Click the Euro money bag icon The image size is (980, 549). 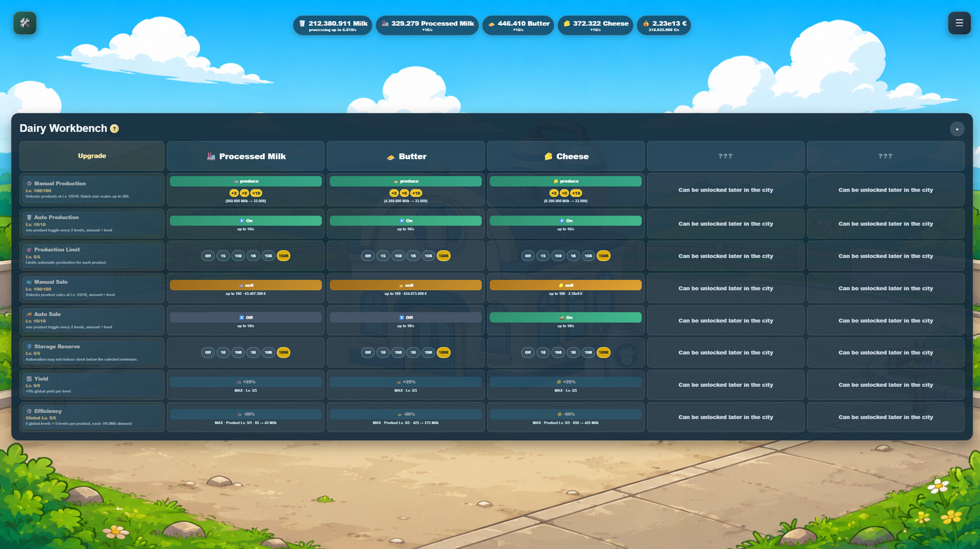coord(646,23)
